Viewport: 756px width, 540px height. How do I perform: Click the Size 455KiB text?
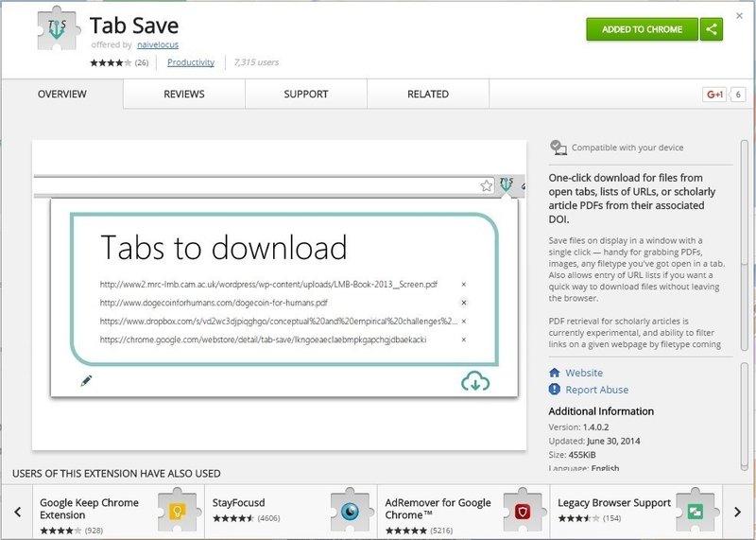[x=573, y=455]
